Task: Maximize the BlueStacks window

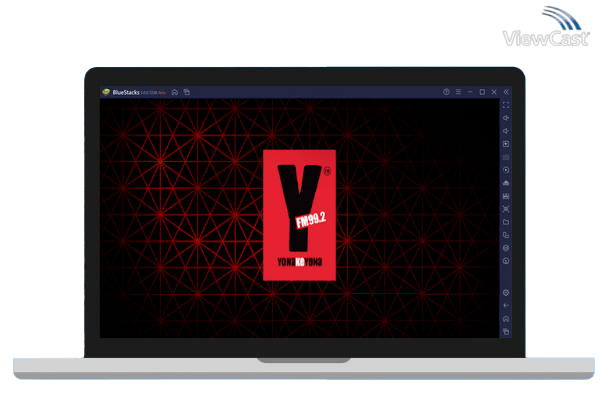Action: pos(482,92)
